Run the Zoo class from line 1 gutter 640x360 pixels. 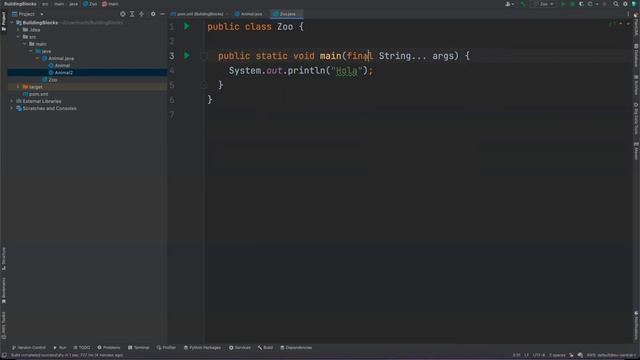click(187, 27)
